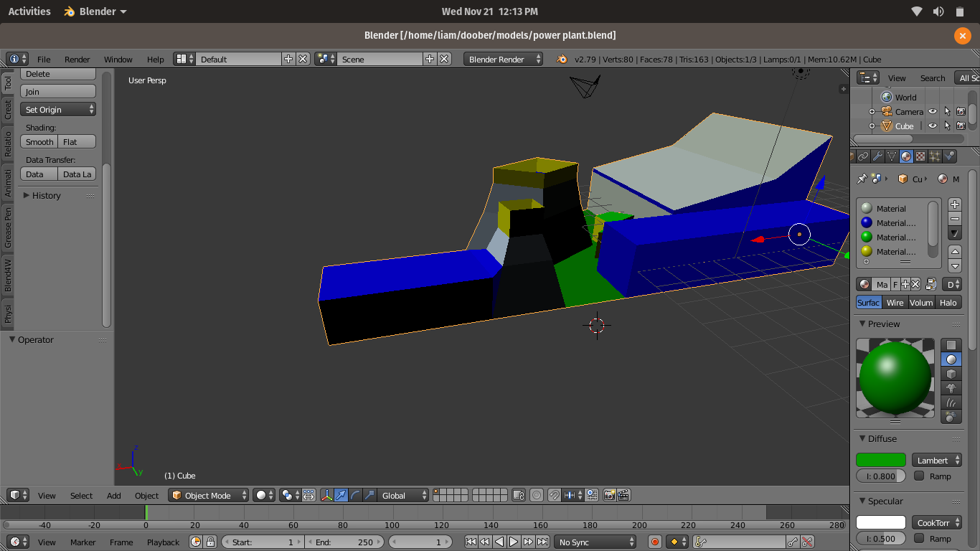
Task: Click the timeline record button
Action: click(x=654, y=542)
